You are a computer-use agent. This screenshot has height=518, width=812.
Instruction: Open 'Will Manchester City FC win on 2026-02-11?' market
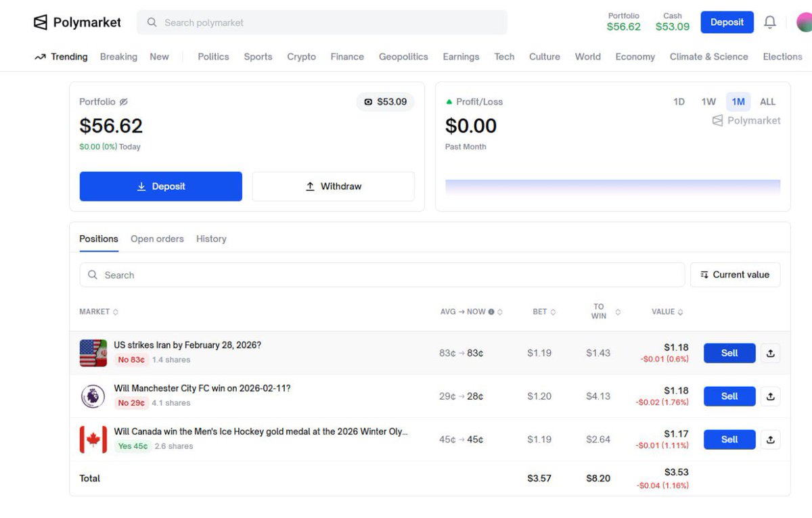pyautogui.click(x=202, y=388)
